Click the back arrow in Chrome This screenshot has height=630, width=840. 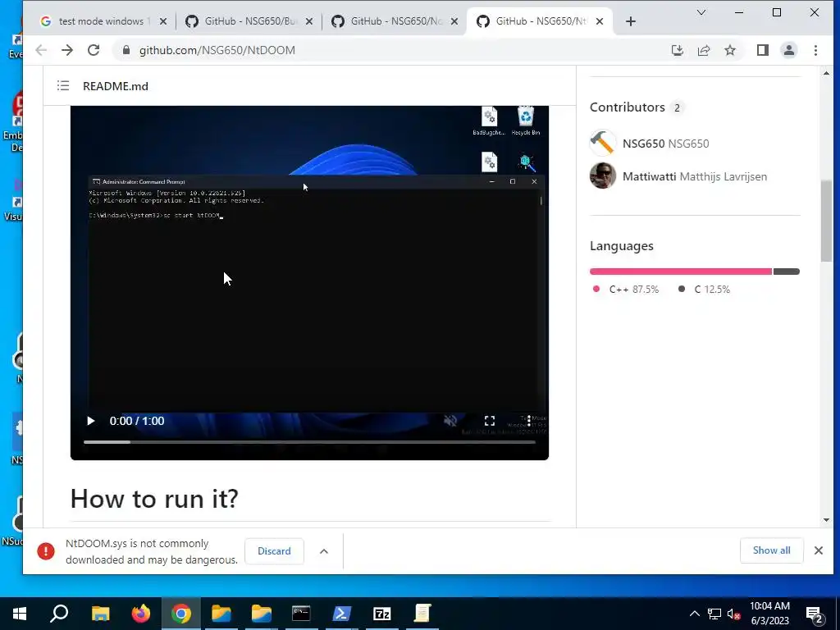point(41,50)
